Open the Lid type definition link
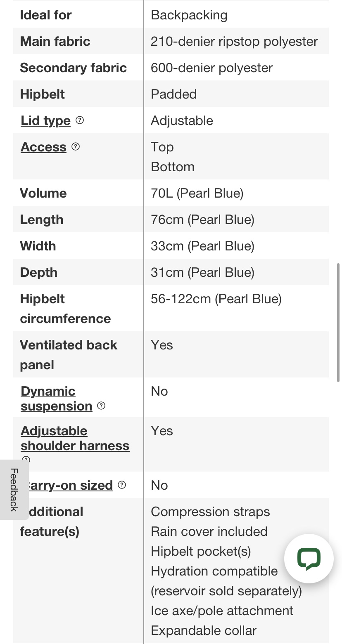This screenshot has height=644, width=342. (x=46, y=120)
